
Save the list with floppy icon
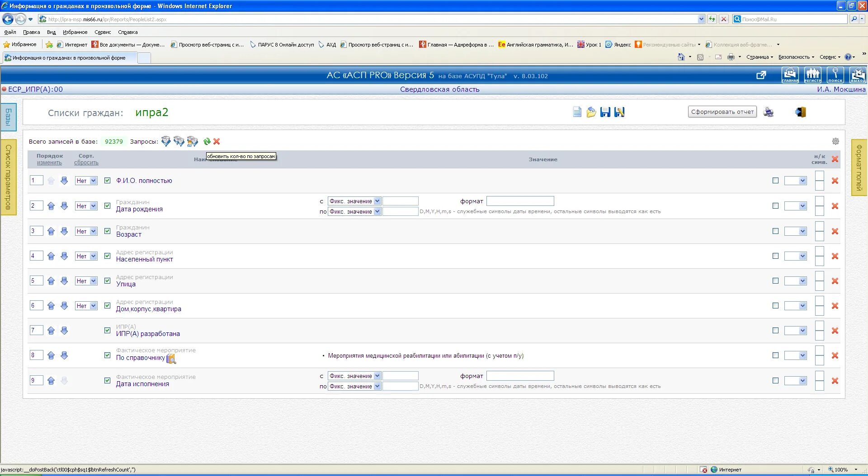(605, 112)
